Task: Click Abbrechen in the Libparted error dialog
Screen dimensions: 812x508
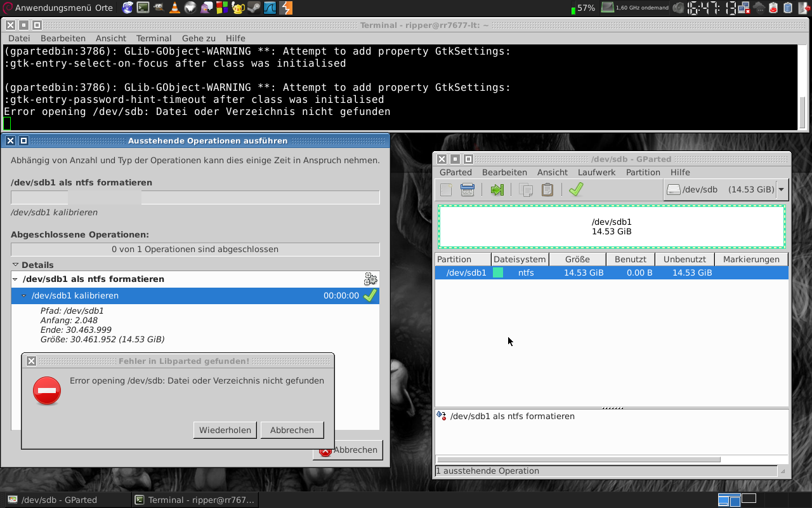Action: point(292,430)
